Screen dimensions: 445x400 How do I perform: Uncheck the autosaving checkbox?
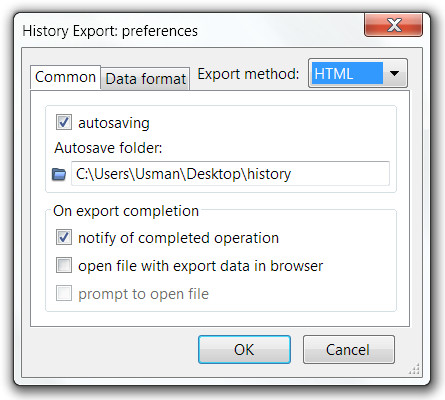tap(63, 122)
